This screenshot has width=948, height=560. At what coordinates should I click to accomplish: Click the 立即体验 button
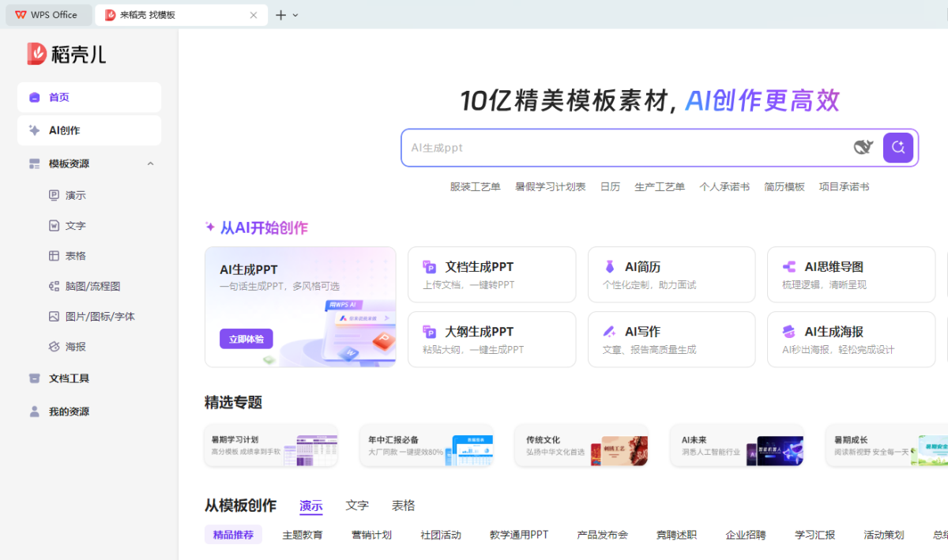[246, 339]
